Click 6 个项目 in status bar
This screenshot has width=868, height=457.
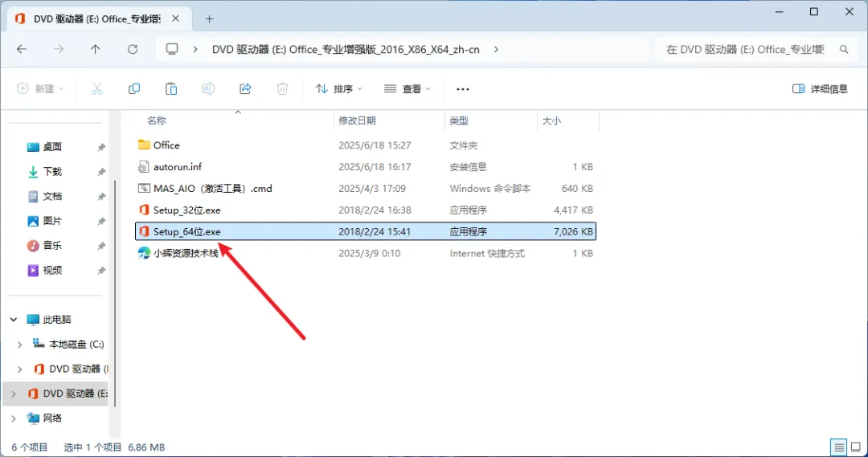pos(30,447)
